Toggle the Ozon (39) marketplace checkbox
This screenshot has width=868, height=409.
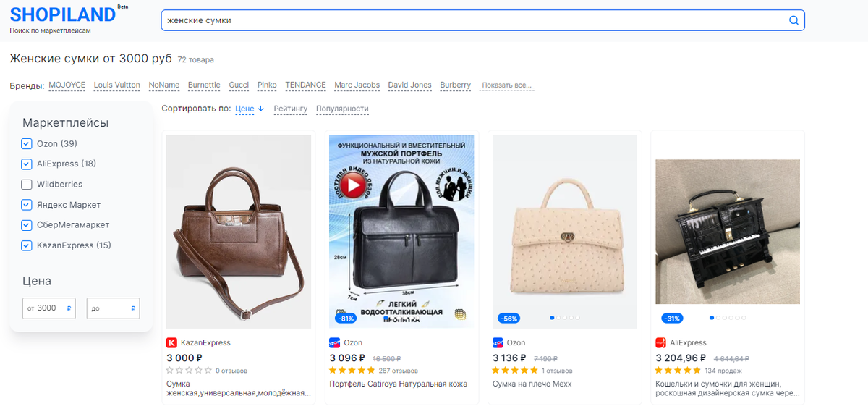coord(27,143)
